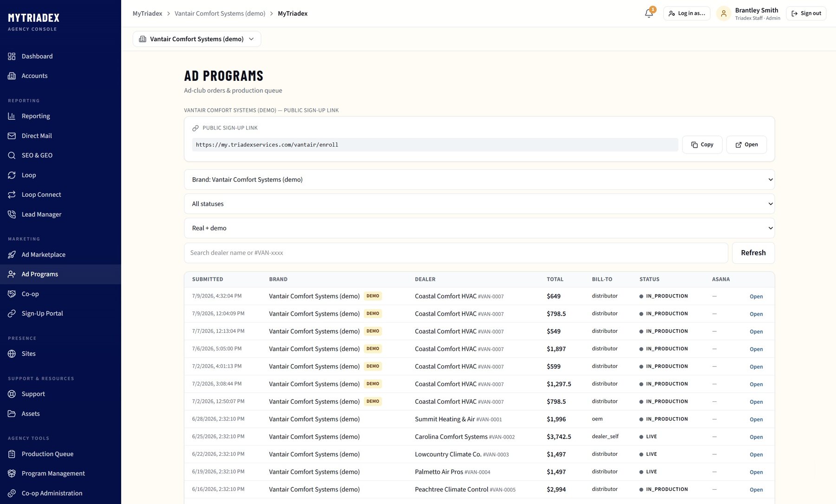
Task: Click the Log in as button
Action: coord(686,13)
